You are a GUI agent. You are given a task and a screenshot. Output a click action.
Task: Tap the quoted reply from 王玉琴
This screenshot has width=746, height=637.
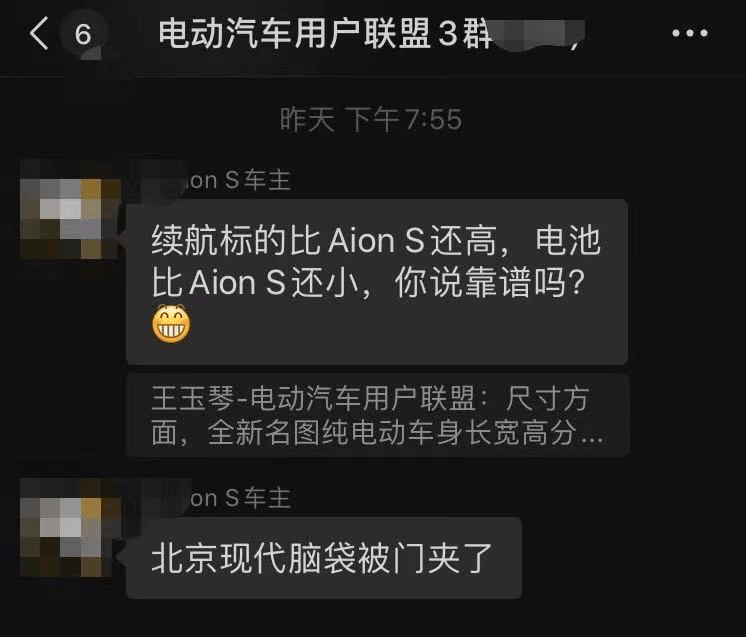click(378, 415)
